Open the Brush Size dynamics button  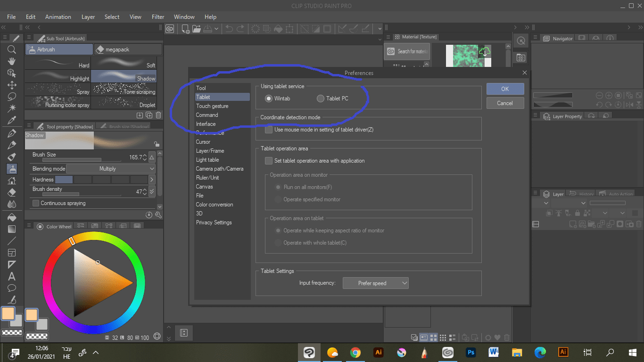pos(151,157)
